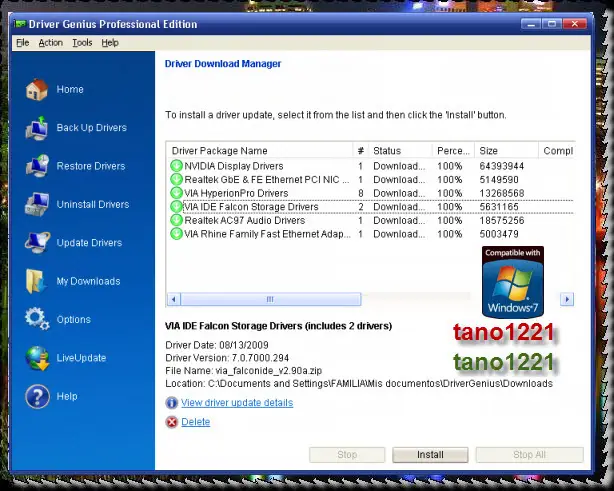Open My Downloads section

[x=88, y=281]
